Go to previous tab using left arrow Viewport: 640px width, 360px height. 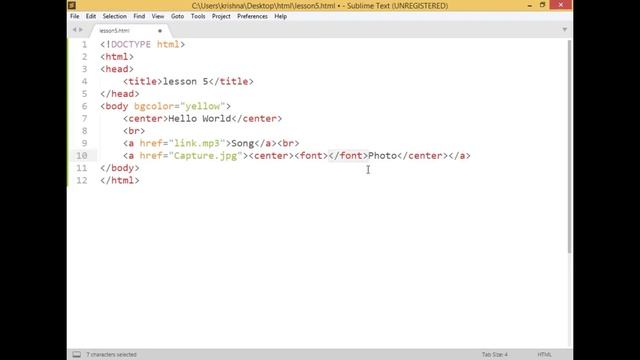coord(75,30)
